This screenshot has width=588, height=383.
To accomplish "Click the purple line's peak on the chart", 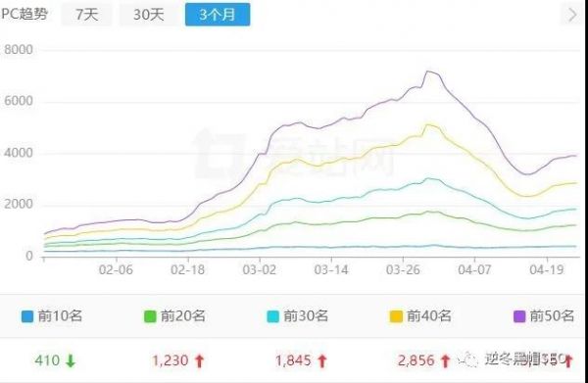I will point(427,72).
